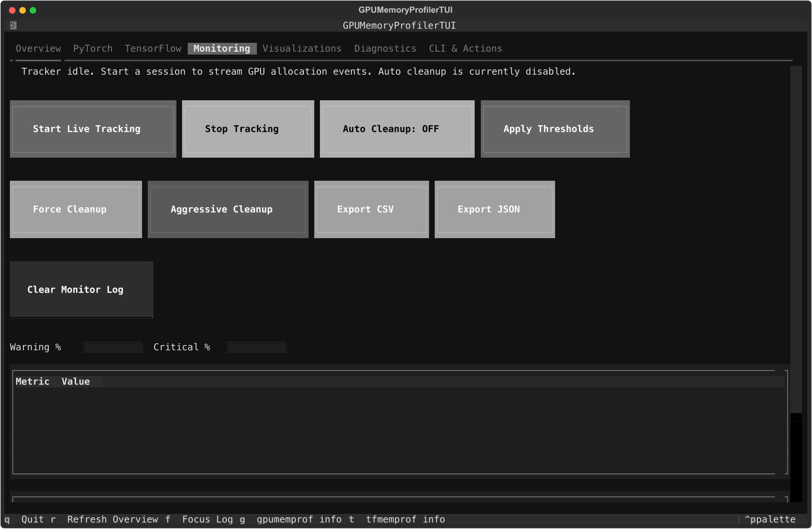
Task: Open the PyTorch tab
Action: 93,48
